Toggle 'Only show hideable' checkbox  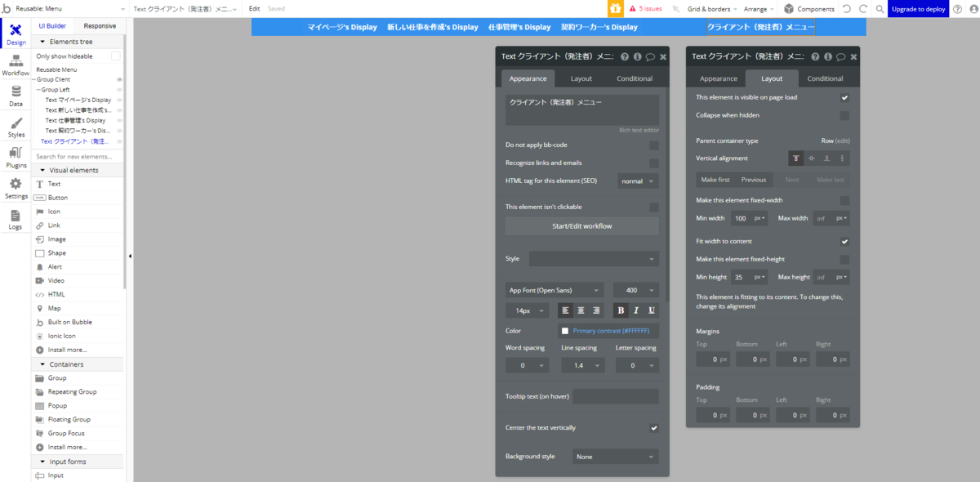click(x=116, y=56)
